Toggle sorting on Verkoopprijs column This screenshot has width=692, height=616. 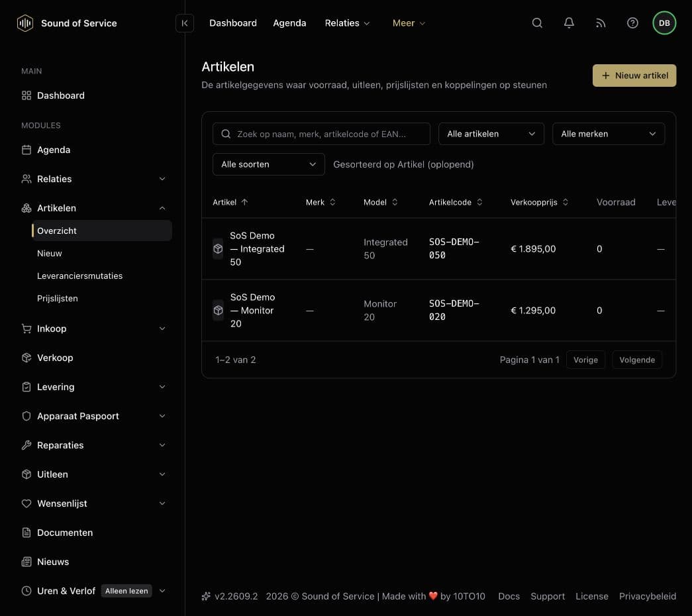539,202
